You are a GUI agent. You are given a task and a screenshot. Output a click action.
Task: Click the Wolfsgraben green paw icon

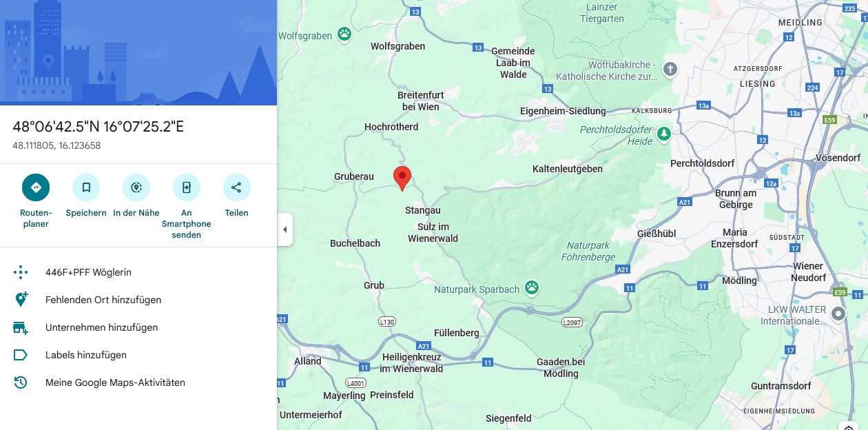[x=344, y=34]
